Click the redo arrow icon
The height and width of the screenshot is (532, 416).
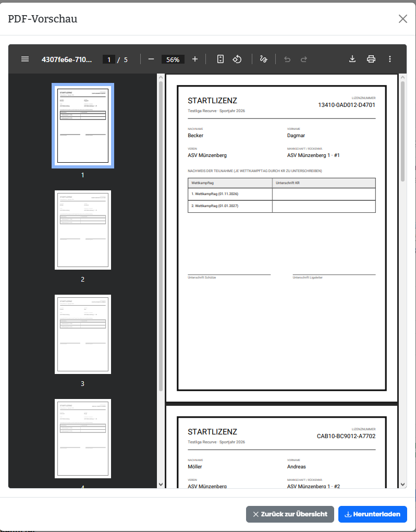304,59
